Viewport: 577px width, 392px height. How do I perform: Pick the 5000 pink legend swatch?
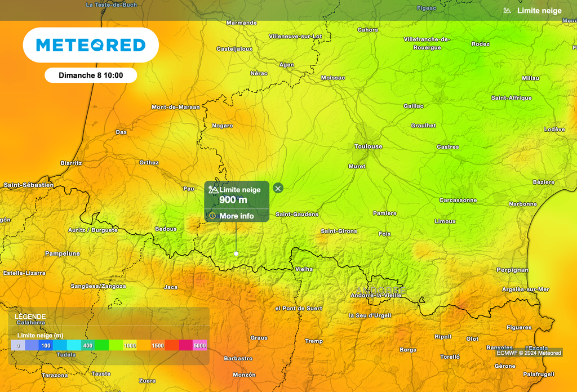(x=199, y=345)
